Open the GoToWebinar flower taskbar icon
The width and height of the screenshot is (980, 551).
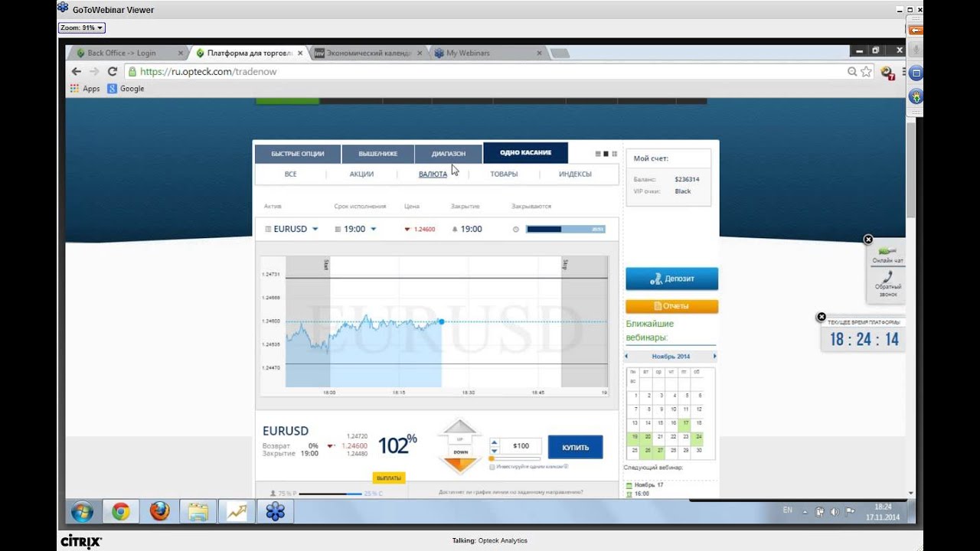276,511
